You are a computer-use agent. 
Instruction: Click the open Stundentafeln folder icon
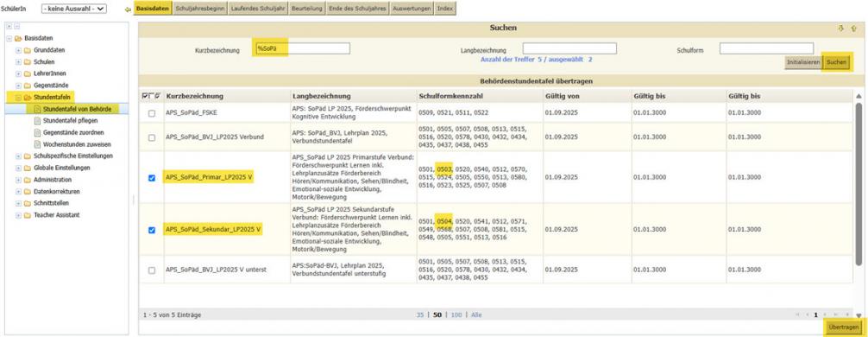click(27, 97)
